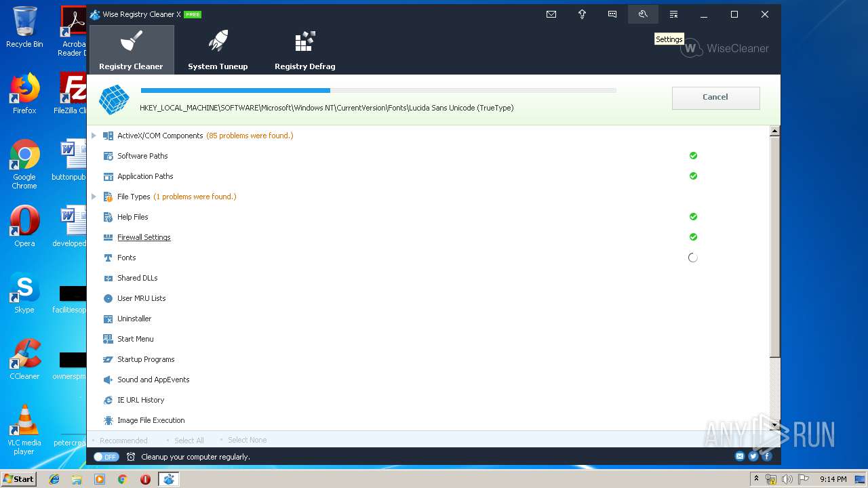The height and width of the screenshot is (488, 868).
Task: Click the Application Paths category icon
Action: (x=108, y=176)
